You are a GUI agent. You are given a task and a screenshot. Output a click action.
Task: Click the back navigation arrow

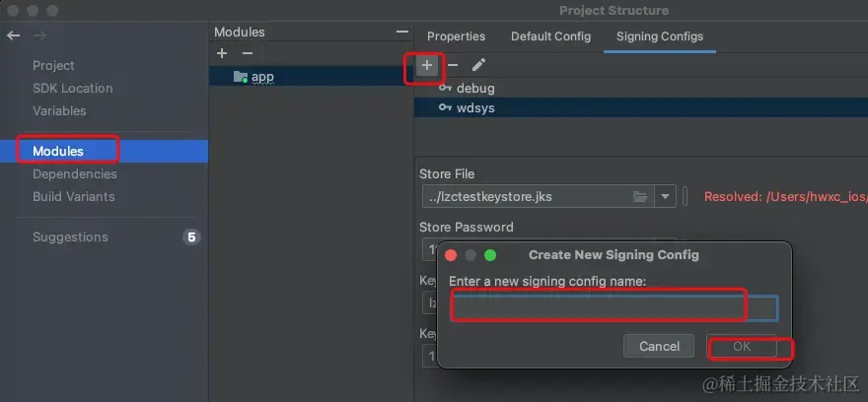coord(13,35)
